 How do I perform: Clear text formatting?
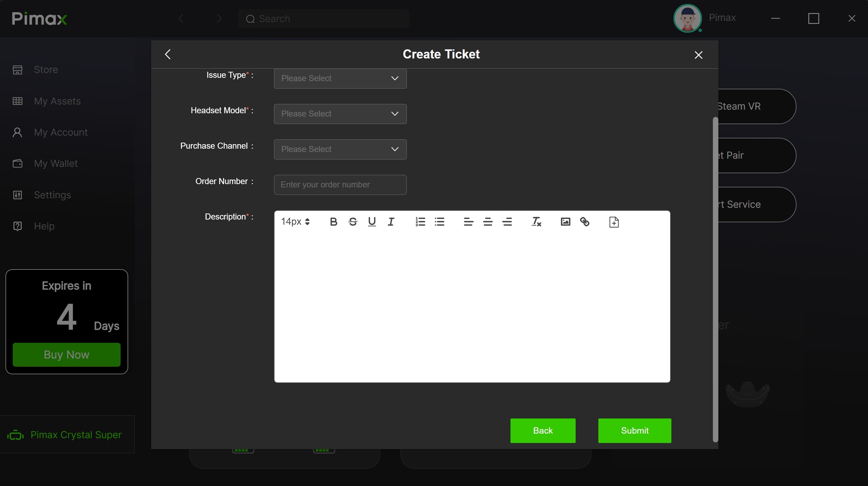tap(536, 222)
